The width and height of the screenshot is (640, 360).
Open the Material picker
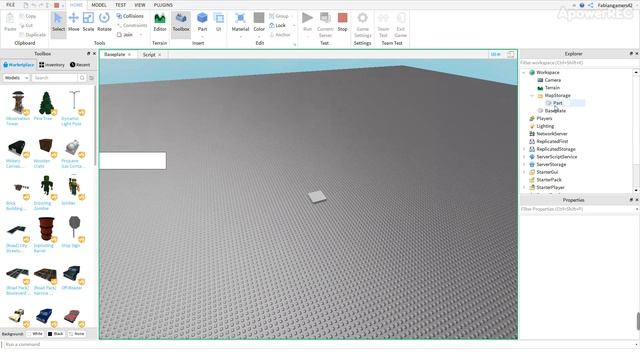click(x=240, y=22)
